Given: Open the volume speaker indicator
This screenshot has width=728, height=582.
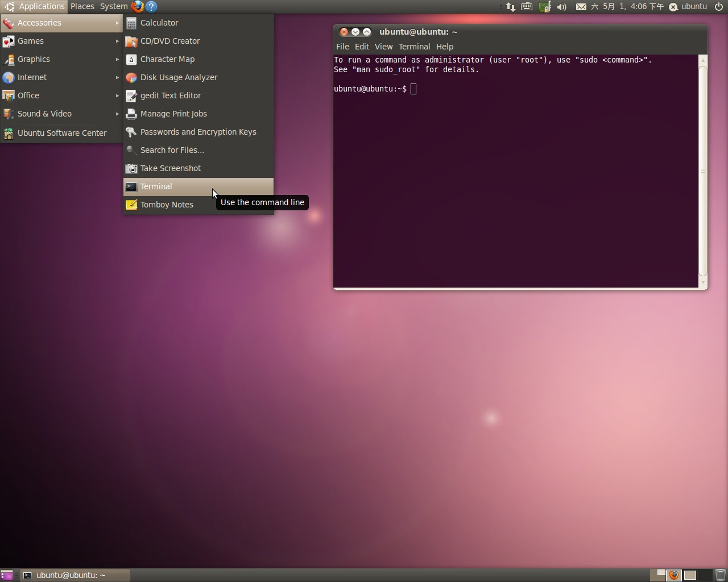Looking at the screenshot, I should tap(562, 7).
